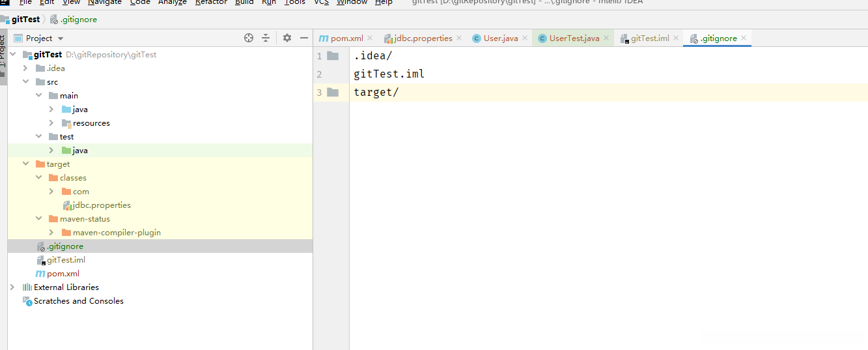Close the pom.xml tab
The height and width of the screenshot is (350, 868).
coord(370,38)
